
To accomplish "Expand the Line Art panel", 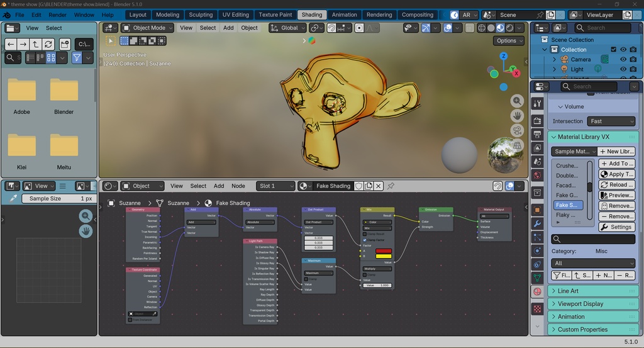I will pos(592,291).
